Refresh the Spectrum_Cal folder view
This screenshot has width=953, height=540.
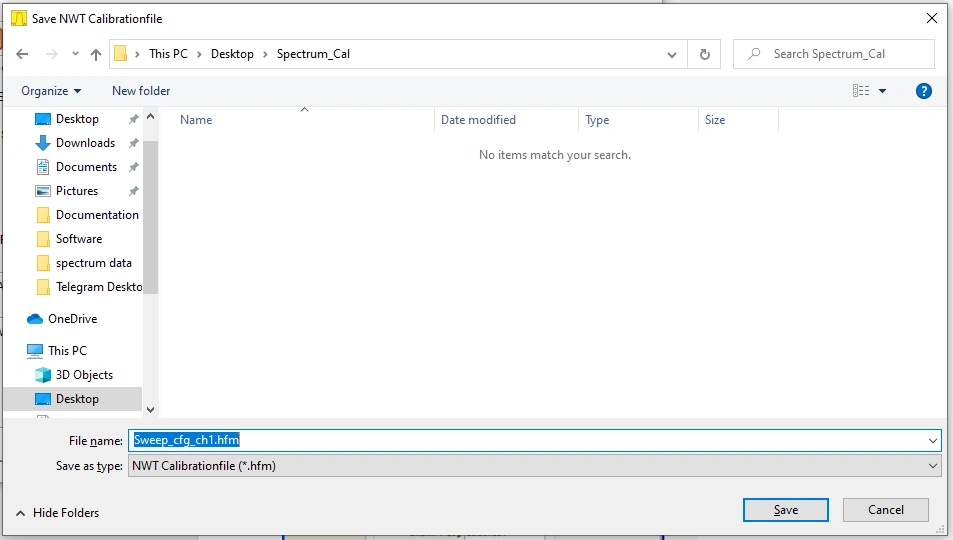click(x=704, y=54)
